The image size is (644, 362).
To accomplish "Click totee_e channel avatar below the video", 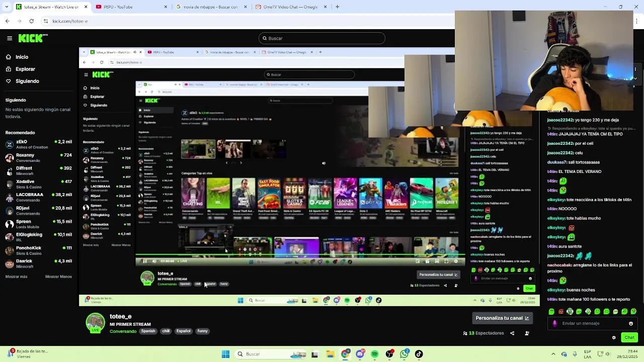I will coord(95,323).
